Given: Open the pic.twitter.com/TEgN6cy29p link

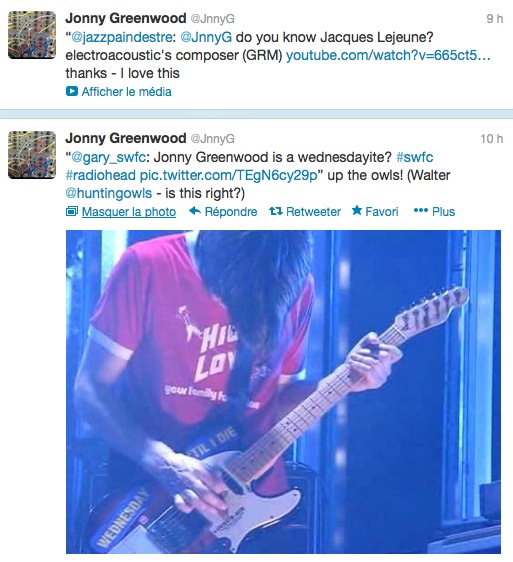Looking at the screenshot, I should pyautogui.click(x=229, y=175).
